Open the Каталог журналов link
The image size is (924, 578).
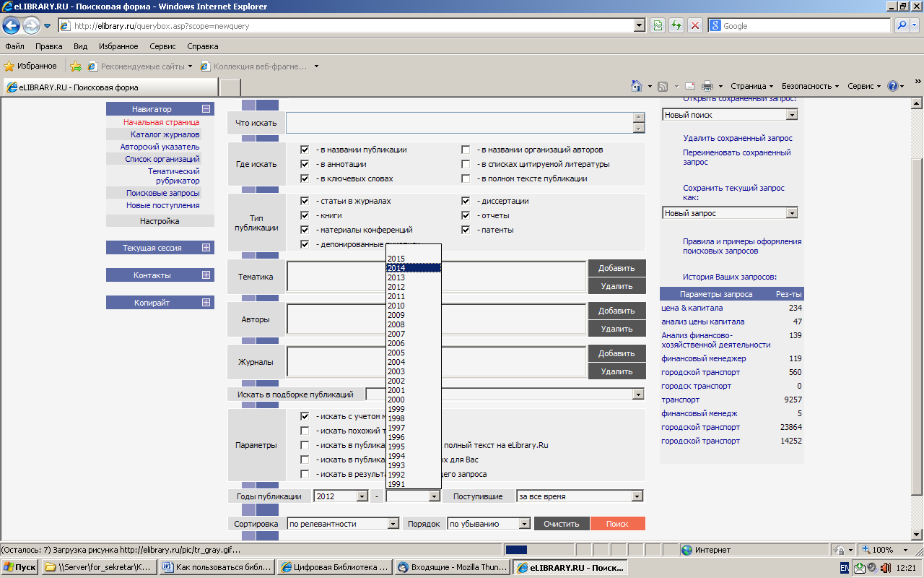(165, 134)
